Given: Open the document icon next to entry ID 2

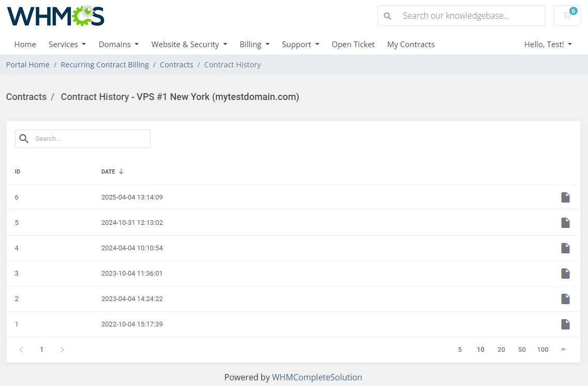Looking at the screenshot, I should point(565,299).
